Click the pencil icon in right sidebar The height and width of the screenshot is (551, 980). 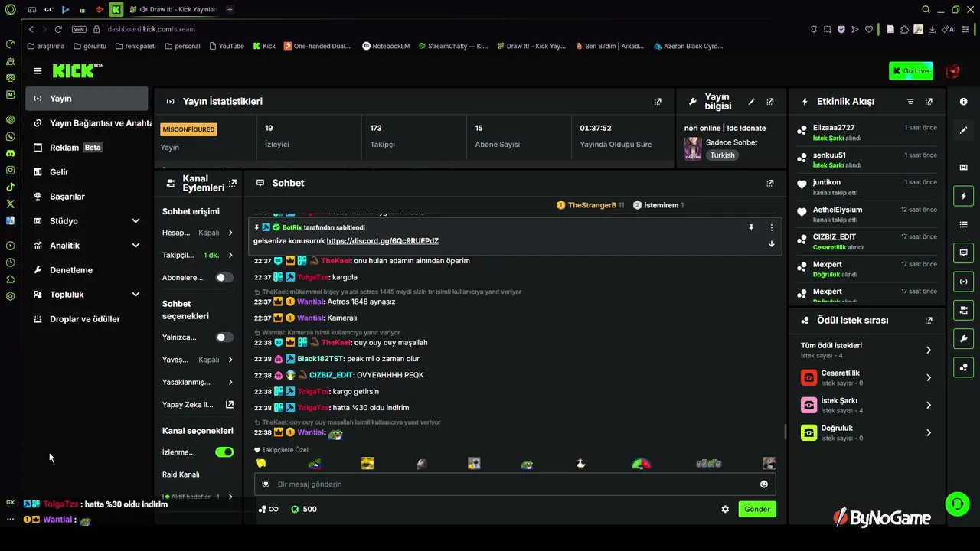tap(963, 131)
